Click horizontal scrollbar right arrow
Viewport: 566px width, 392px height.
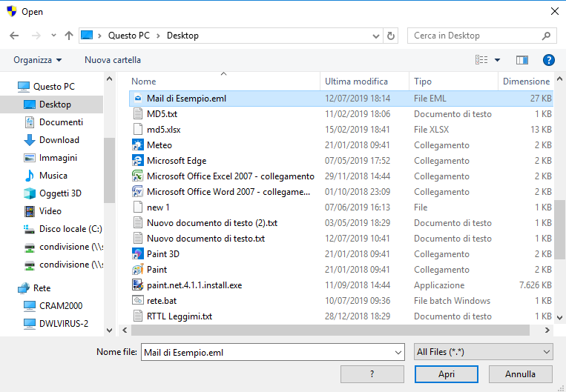coord(547,330)
